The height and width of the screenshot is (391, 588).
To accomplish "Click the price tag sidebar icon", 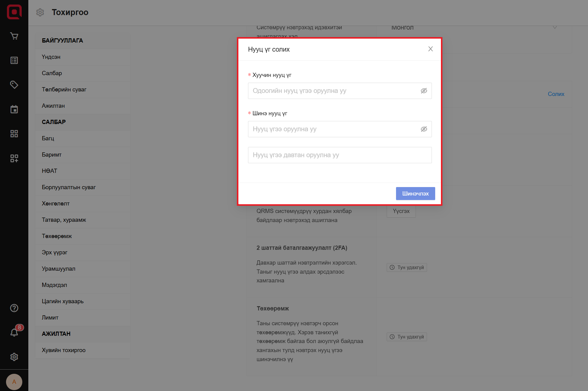I will coord(14,85).
